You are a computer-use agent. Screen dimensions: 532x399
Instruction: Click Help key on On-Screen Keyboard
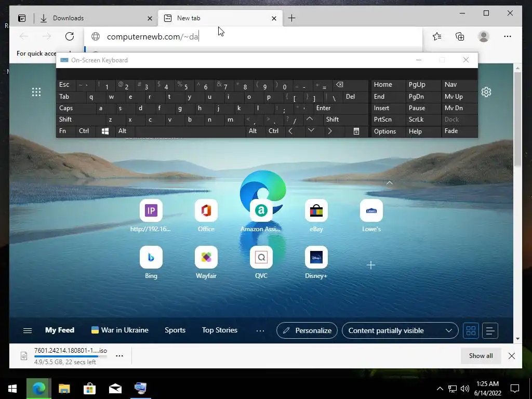tap(423, 131)
